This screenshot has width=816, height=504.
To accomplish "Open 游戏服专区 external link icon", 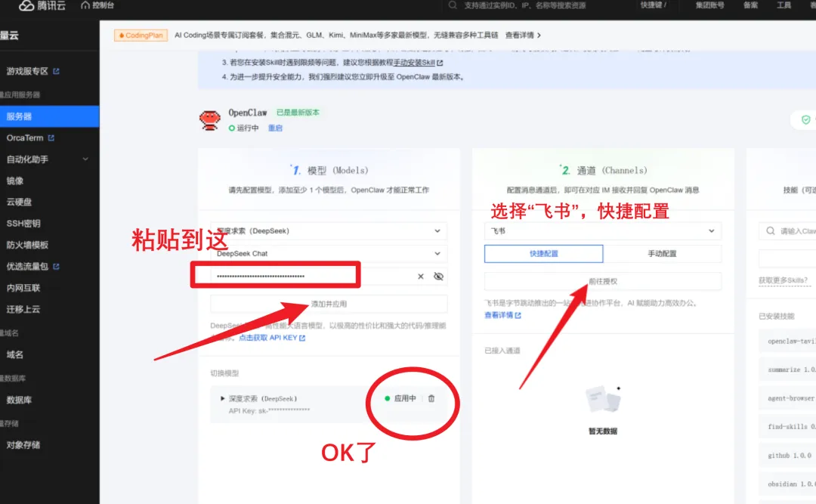I will click(x=56, y=71).
